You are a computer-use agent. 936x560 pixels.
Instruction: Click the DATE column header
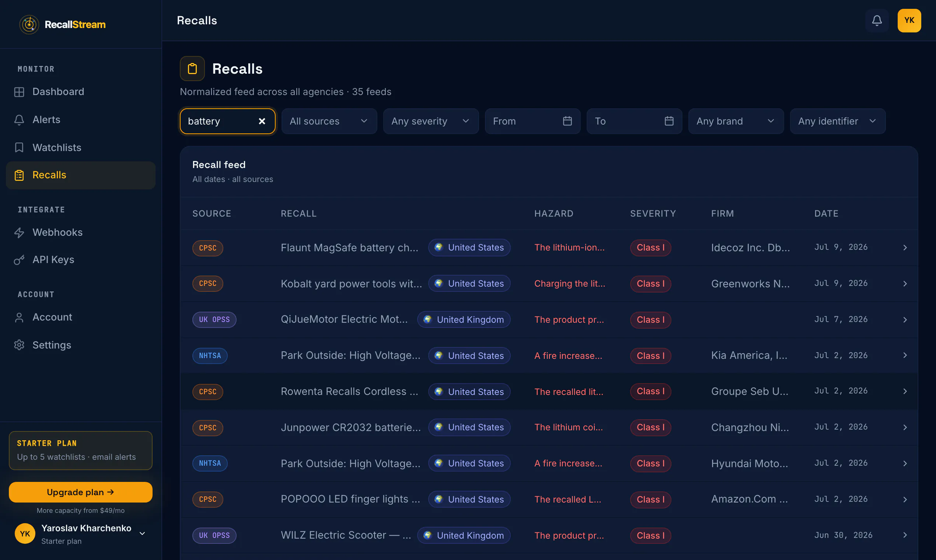coord(826,214)
